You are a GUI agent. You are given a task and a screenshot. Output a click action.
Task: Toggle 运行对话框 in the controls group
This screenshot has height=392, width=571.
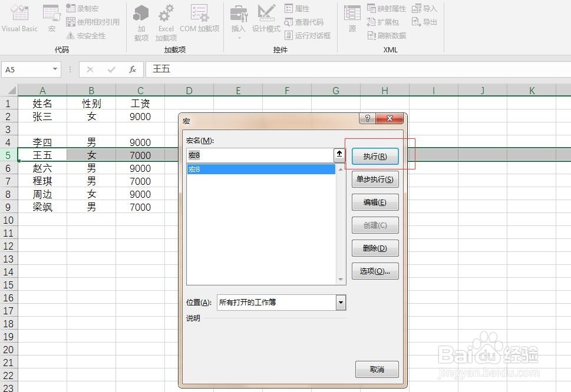[308, 34]
